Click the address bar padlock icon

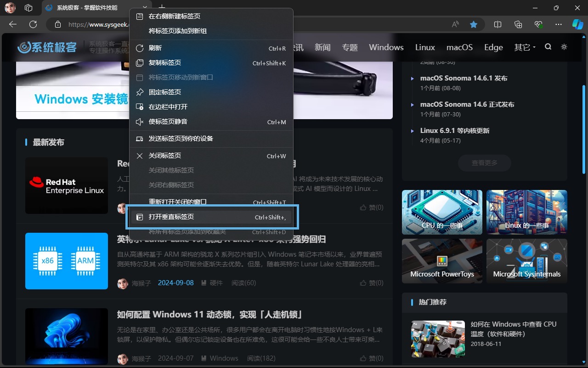coord(57,24)
